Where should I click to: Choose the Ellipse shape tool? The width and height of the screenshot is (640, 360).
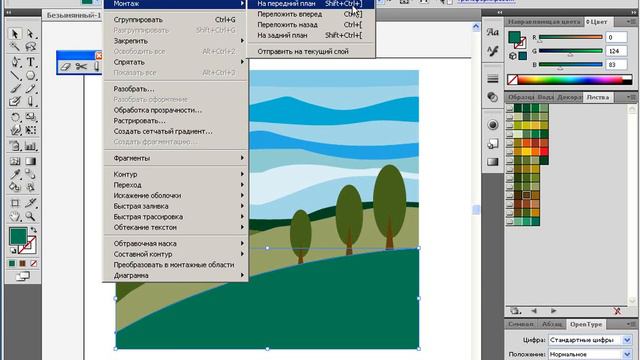click(30, 76)
